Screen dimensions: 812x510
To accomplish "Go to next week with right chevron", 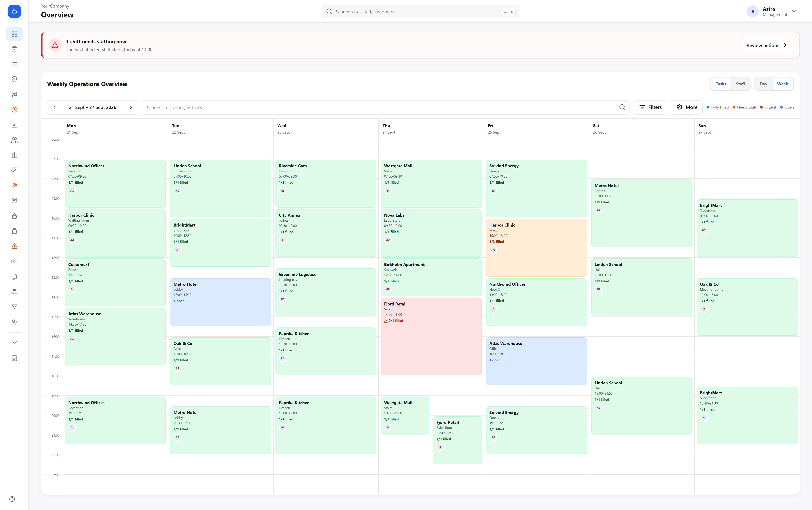I will (x=131, y=107).
